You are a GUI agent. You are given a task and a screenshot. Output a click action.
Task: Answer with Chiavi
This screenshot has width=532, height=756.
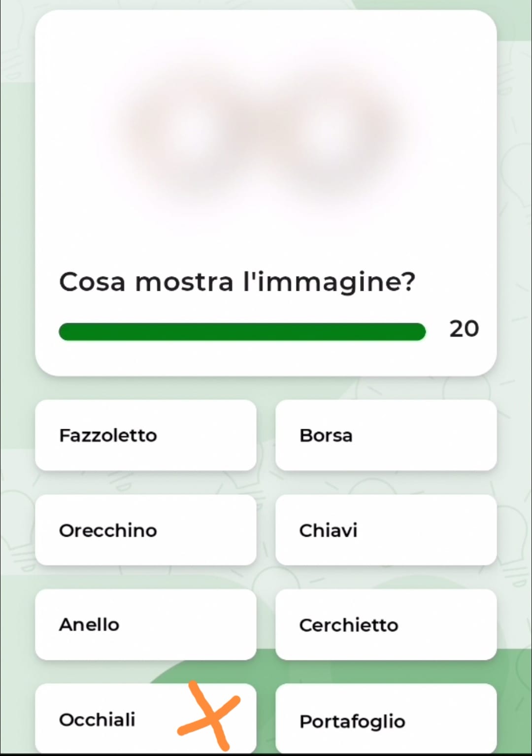click(x=386, y=530)
